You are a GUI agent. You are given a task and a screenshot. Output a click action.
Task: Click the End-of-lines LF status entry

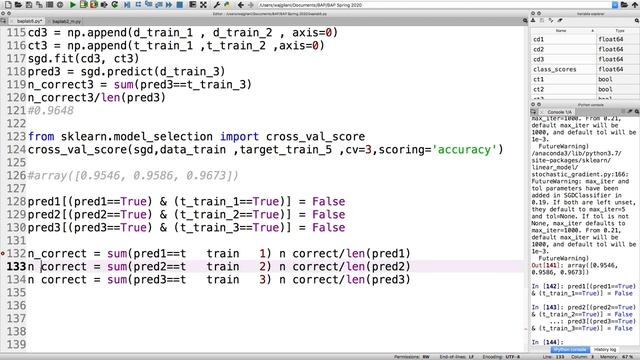click(456, 357)
